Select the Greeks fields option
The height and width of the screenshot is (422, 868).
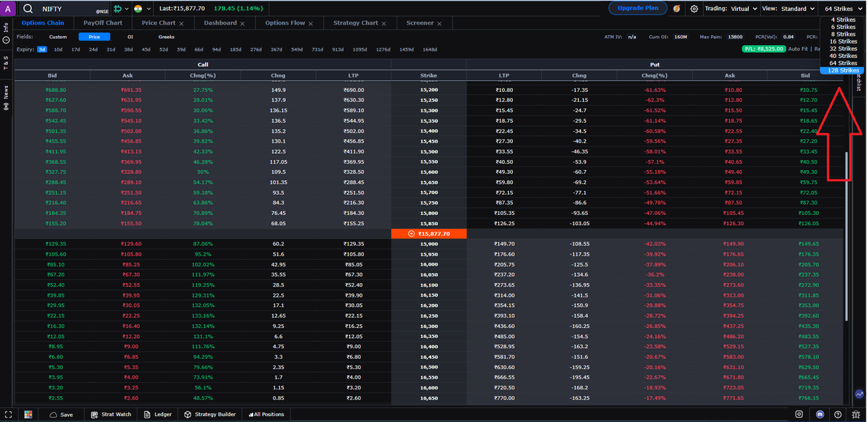click(x=166, y=36)
